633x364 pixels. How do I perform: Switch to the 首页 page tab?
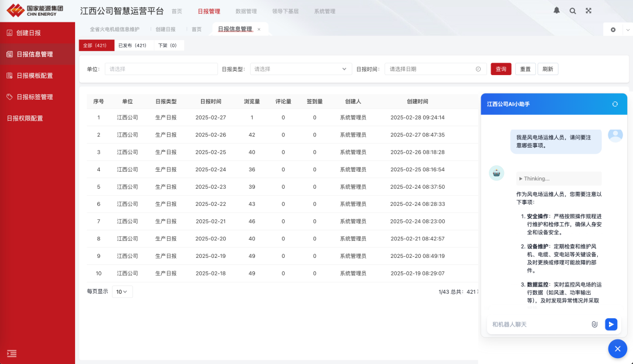pyautogui.click(x=196, y=29)
